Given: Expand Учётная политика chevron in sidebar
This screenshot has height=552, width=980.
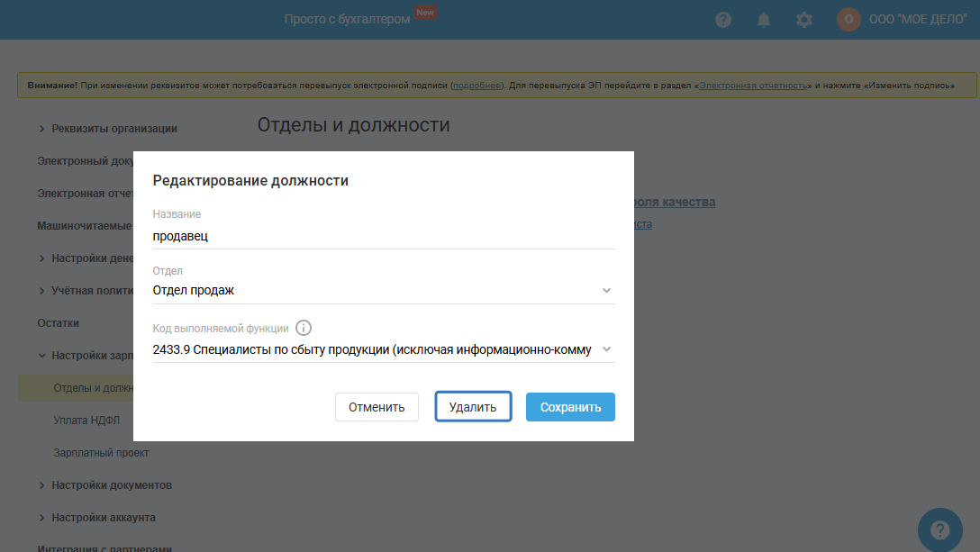Looking at the screenshot, I should 41,291.
